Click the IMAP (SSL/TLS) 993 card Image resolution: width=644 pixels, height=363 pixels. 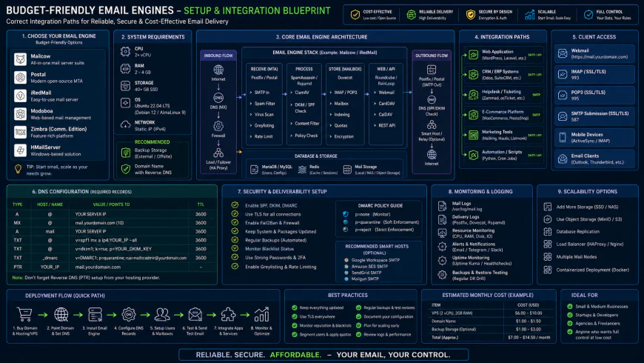pyautogui.click(x=594, y=74)
